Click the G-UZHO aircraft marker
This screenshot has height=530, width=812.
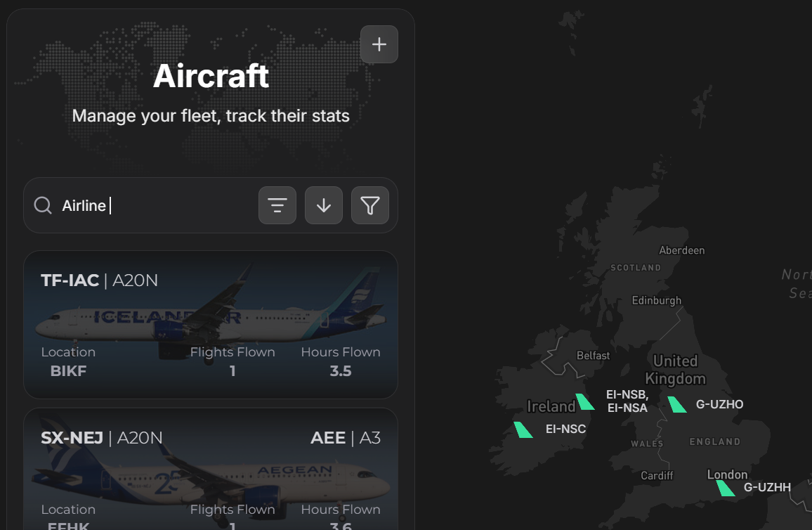677,405
